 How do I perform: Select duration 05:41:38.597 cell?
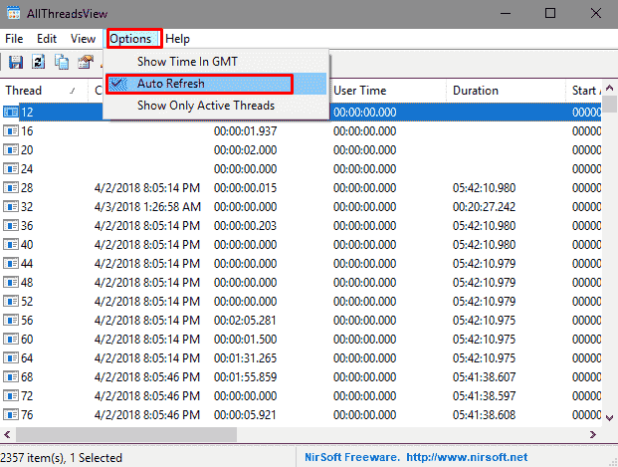(484, 396)
